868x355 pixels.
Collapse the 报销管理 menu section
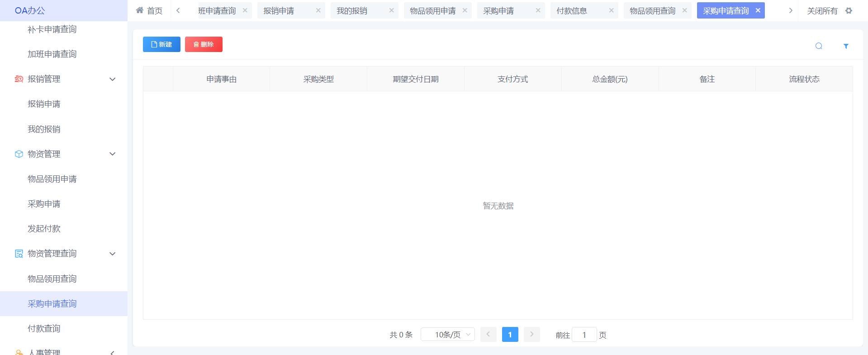click(x=113, y=79)
